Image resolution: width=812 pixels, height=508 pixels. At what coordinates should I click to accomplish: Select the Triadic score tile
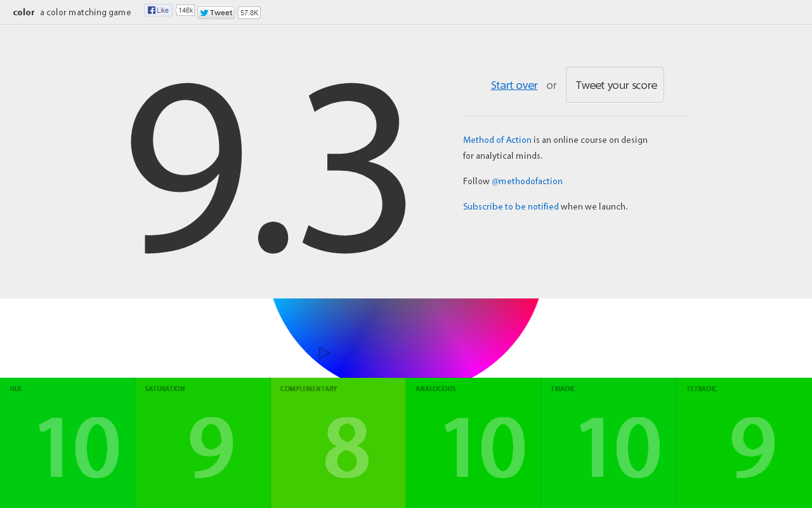coord(609,443)
